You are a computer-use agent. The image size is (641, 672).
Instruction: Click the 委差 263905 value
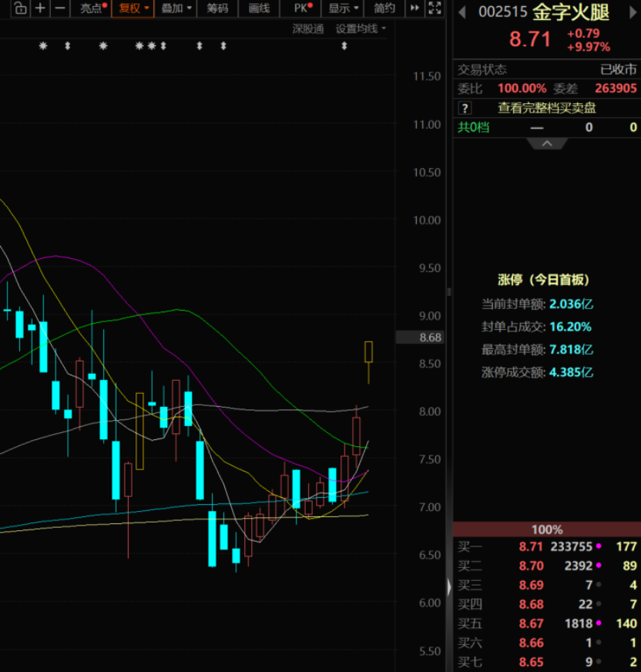(x=616, y=89)
